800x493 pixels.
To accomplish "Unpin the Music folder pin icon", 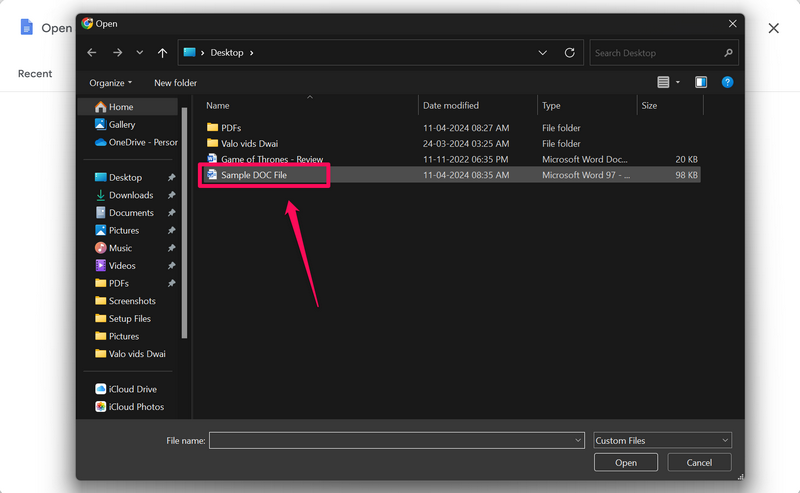I will (x=171, y=248).
